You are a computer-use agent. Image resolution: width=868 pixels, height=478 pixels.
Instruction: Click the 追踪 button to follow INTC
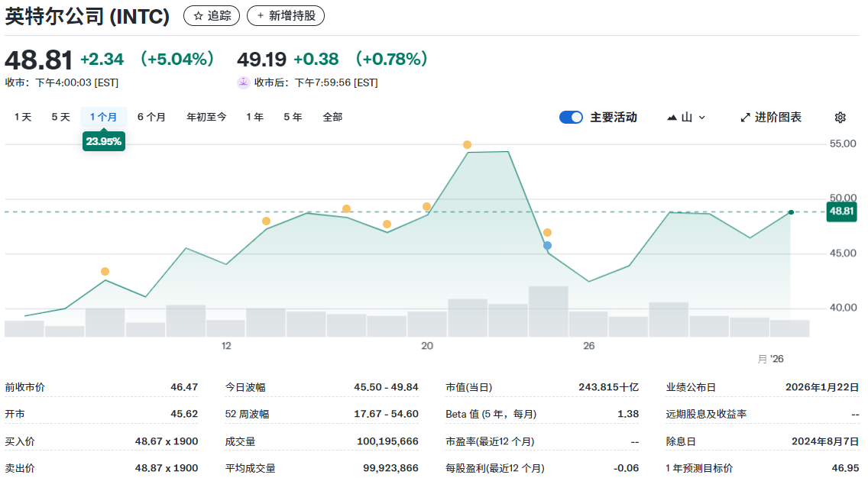coord(211,15)
